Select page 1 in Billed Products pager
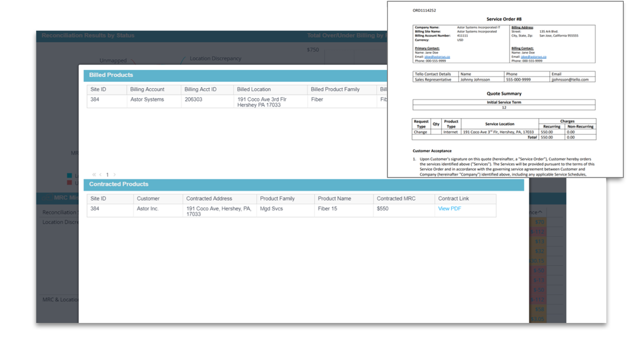 point(107,175)
